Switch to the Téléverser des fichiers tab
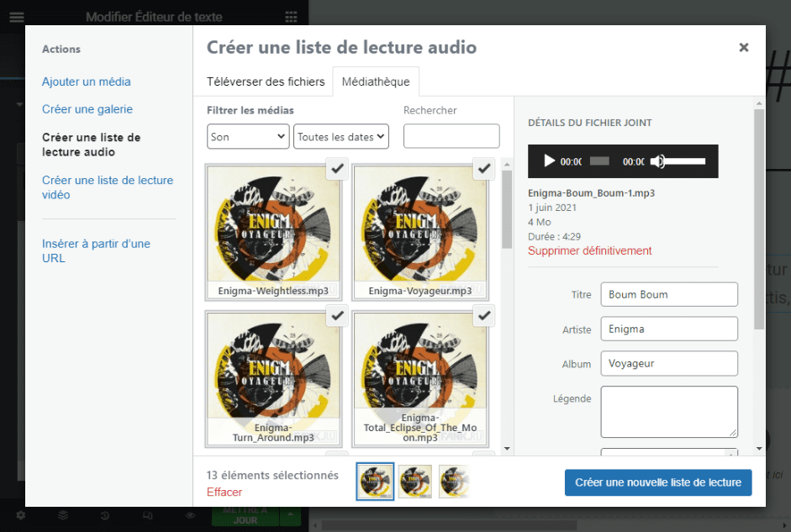The width and height of the screenshot is (791, 532). point(266,81)
